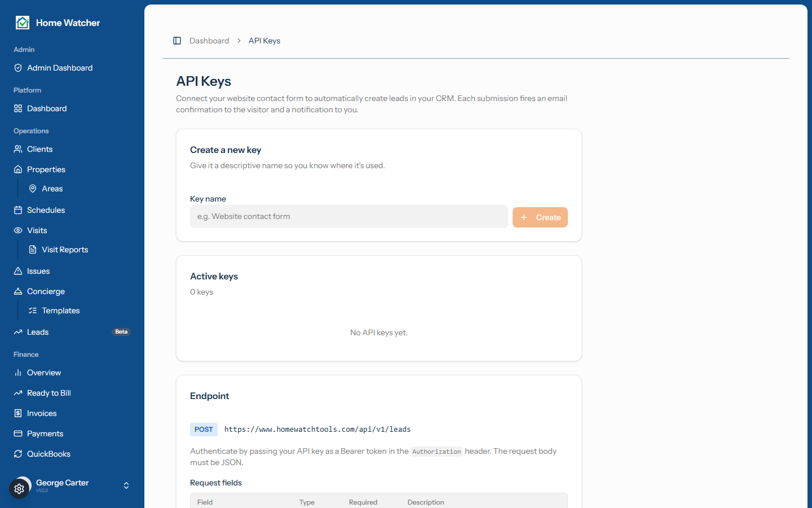
Task: Open Properties section
Action: click(72, 169)
